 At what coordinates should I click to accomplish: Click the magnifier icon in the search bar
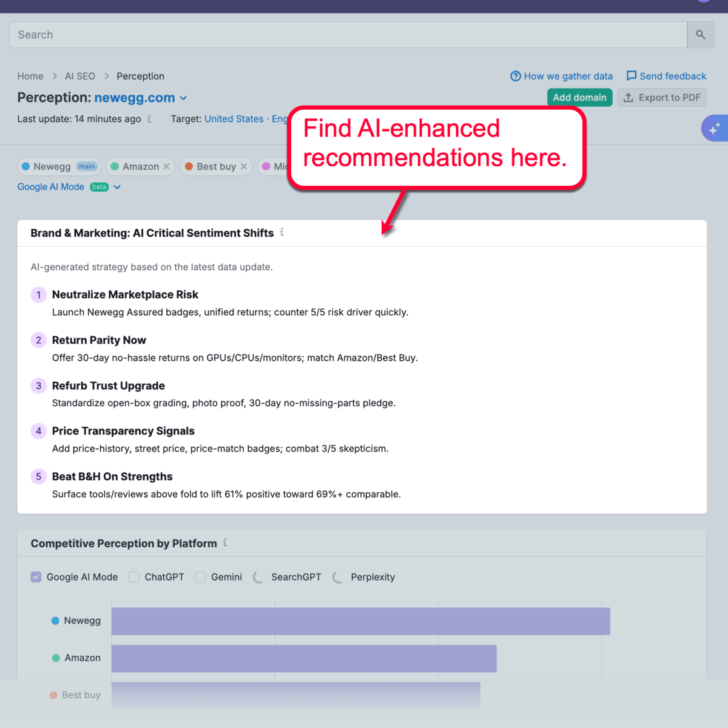tap(701, 35)
